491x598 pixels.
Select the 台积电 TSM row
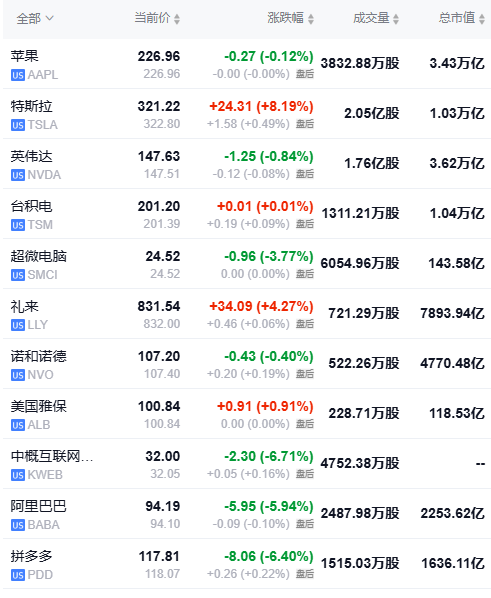click(247, 214)
